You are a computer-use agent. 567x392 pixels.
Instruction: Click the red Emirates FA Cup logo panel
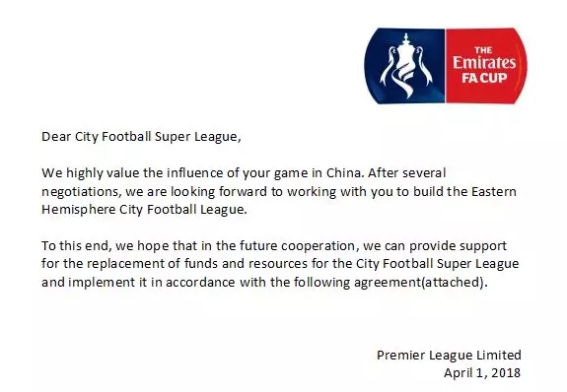(486, 66)
